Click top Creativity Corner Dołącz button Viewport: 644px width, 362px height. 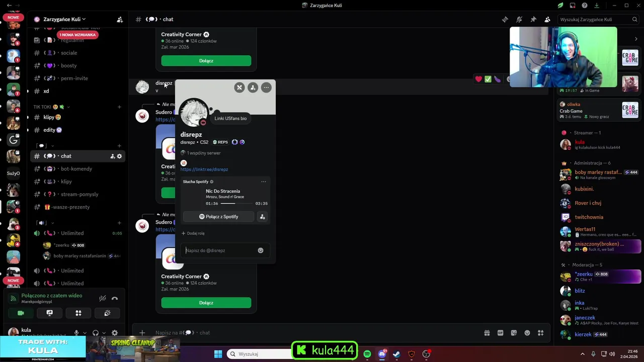(206, 60)
